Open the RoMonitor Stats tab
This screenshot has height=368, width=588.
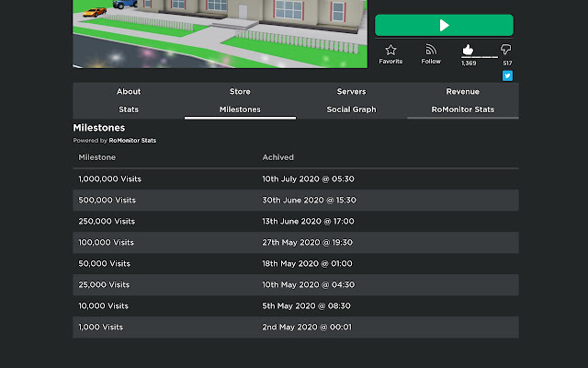click(x=462, y=109)
